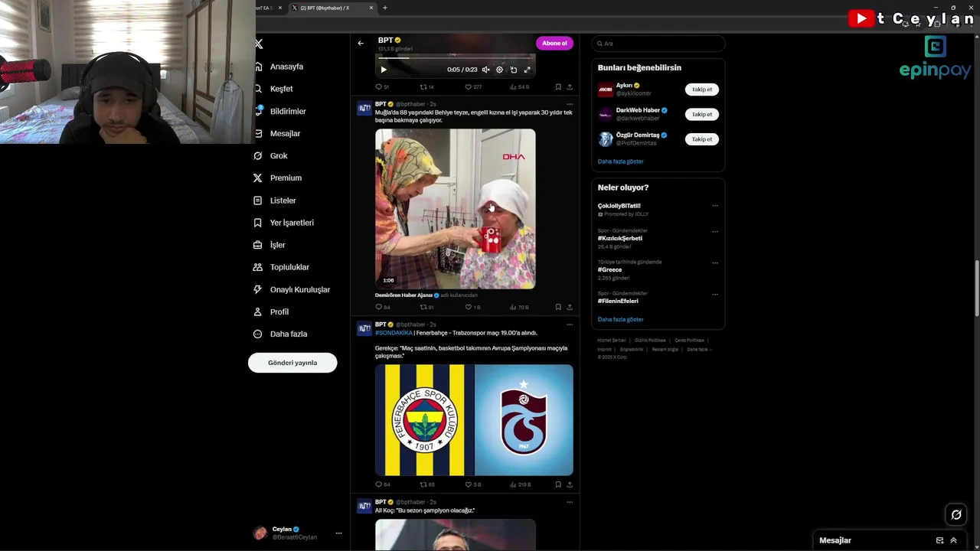
Task: Click the video progress bar
Action: [456, 58]
